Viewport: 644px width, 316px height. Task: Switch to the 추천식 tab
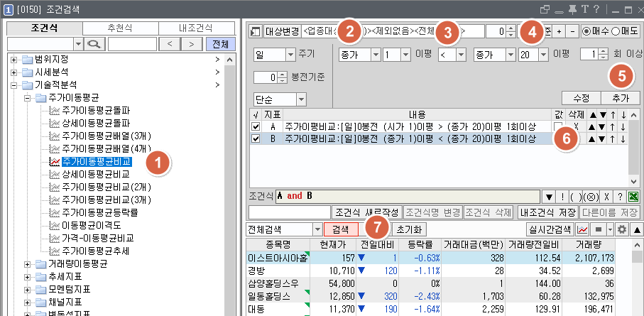[x=120, y=28]
